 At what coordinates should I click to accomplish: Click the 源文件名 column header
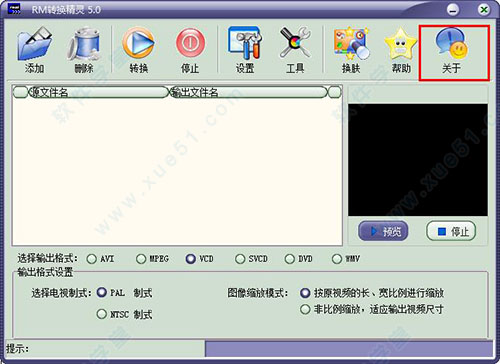(99, 92)
